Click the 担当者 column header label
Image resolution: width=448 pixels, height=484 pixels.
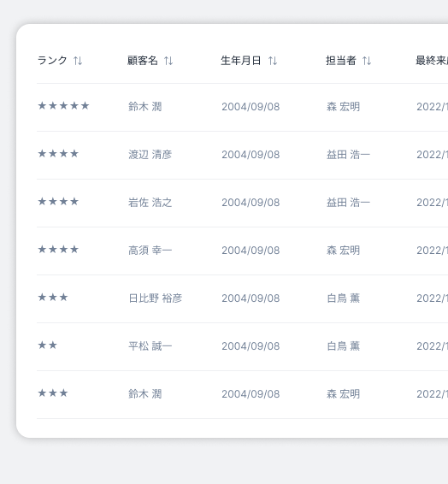click(x=341, y=60)
